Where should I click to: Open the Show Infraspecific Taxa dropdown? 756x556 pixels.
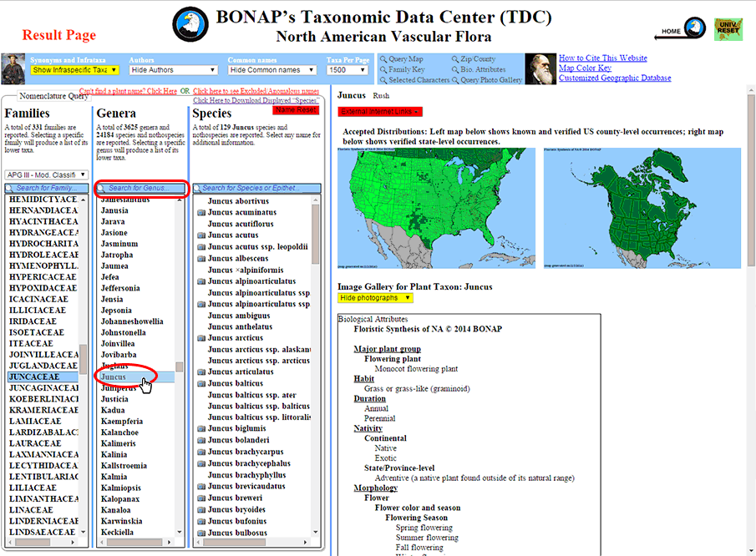(x=74, y=70)
